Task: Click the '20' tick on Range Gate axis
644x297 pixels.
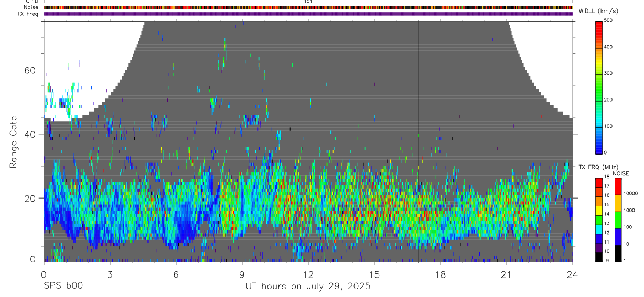Action: [31, 198]
